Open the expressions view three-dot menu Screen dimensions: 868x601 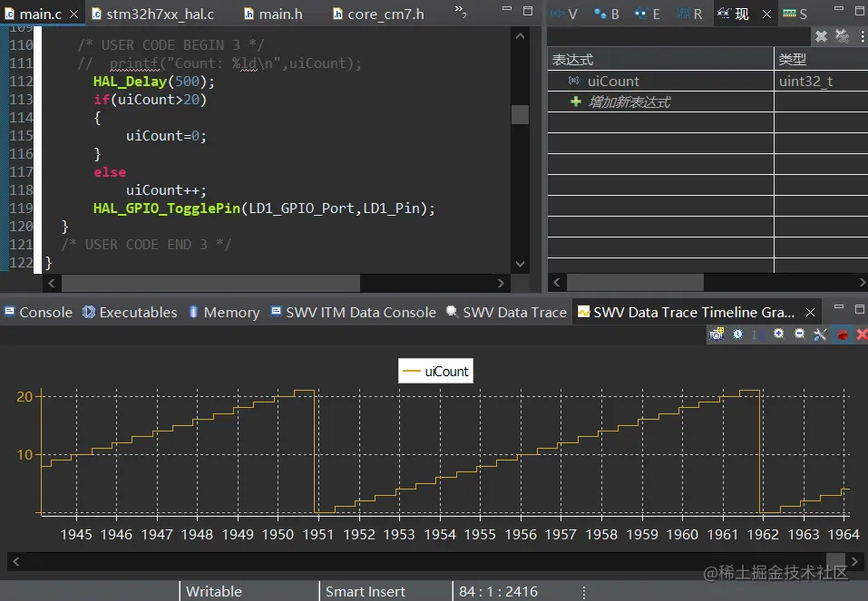click(x=862, y=36)
